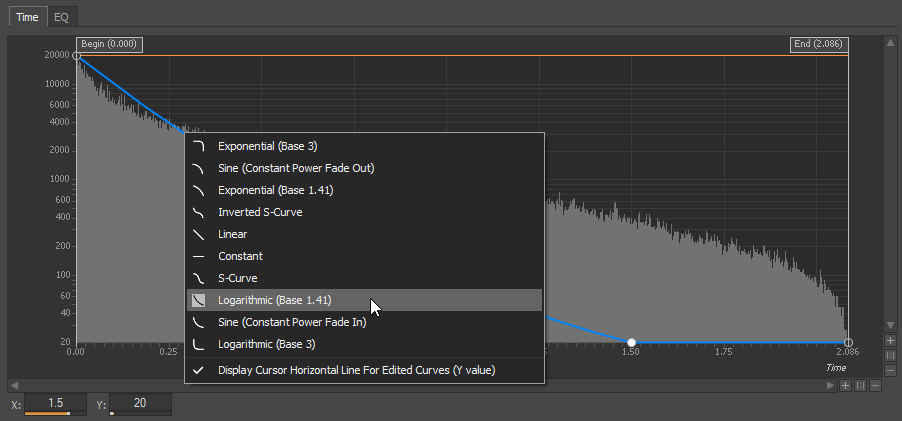This screenshot has height=421, width=902.
Task: Set curve segment to Linear
Action: point(232,234)
